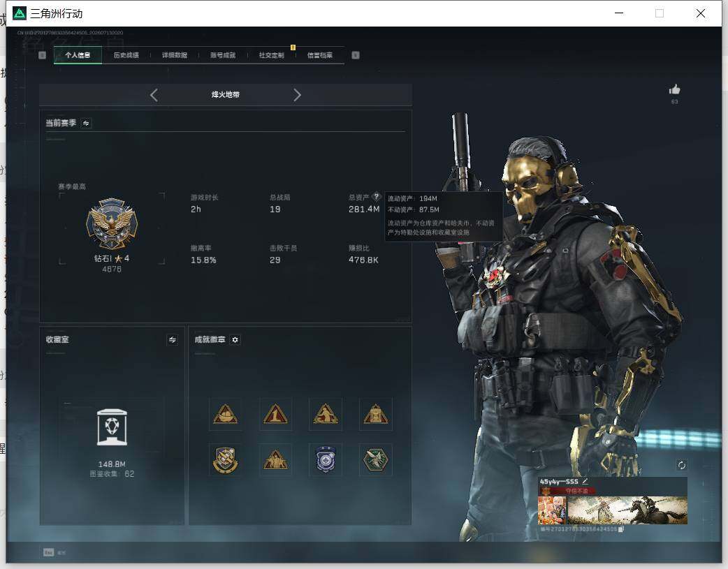
Task: Click the question mark icon next to 总资产
Action: click(x=377, y=196)
